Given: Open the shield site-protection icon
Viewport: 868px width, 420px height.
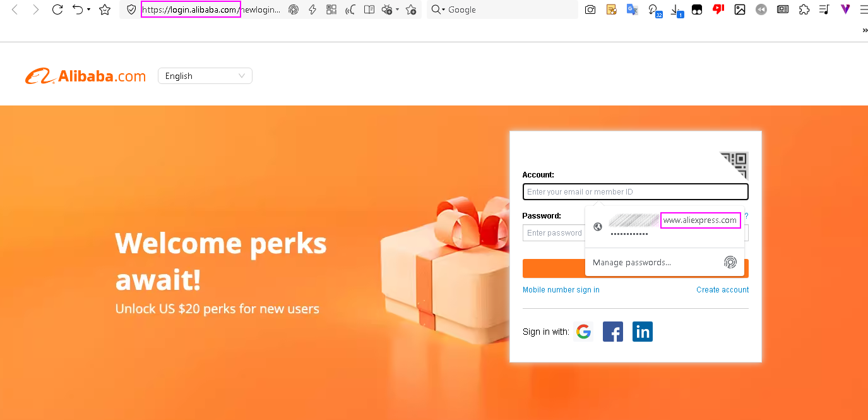Looking at the screenshot, I should click(x=131, y=9).
